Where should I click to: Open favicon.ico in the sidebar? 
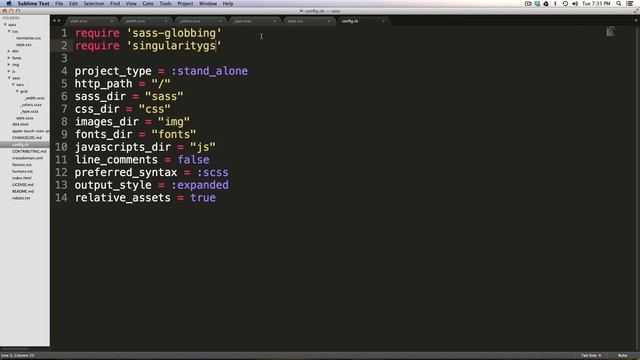click(x=22, y=164)
